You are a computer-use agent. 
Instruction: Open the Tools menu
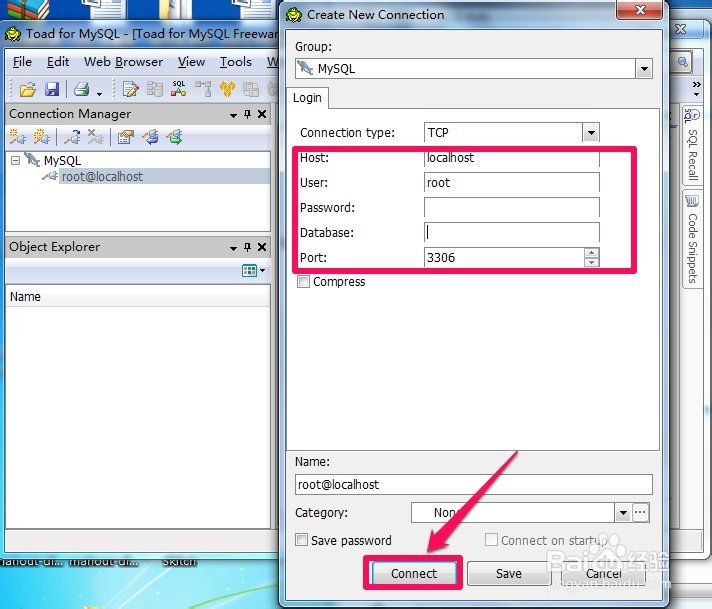[x=236, y=62]
